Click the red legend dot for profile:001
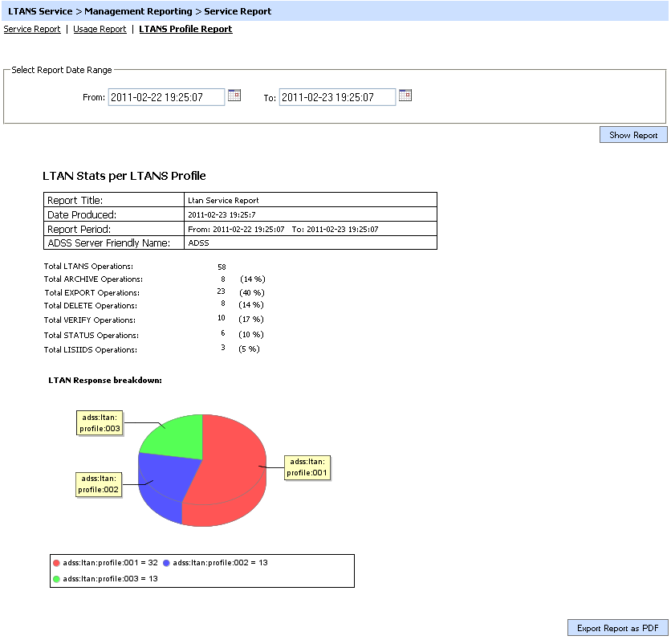671x644 pixels. [x=56, y=563]
